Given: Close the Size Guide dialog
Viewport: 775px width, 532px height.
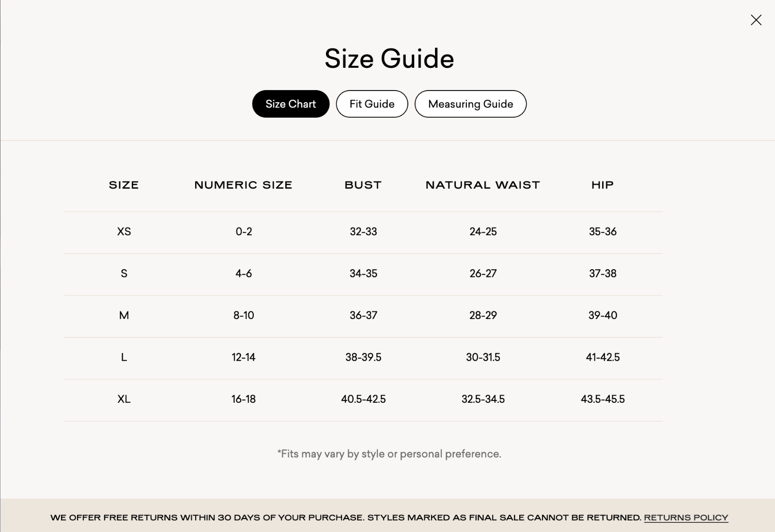Looking at the screenshot, I should (x=756, y=20).
